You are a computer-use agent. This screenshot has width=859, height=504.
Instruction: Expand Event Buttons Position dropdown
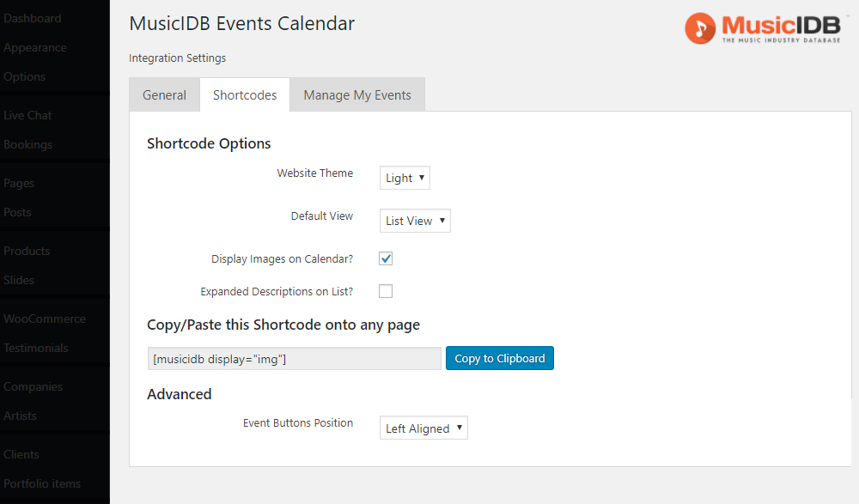[x=423, y=428]
